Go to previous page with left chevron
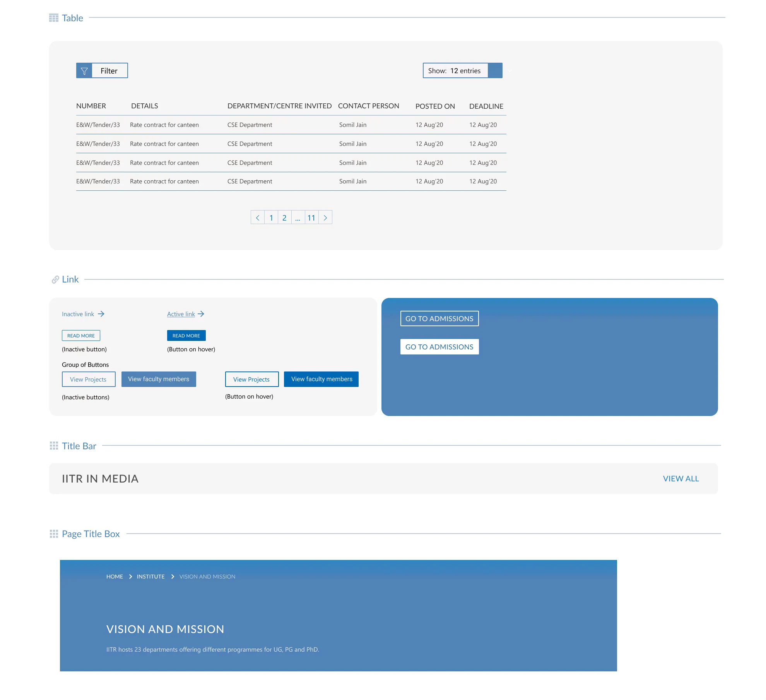Viewport: 766px width, 700px height. click(258, 217)
